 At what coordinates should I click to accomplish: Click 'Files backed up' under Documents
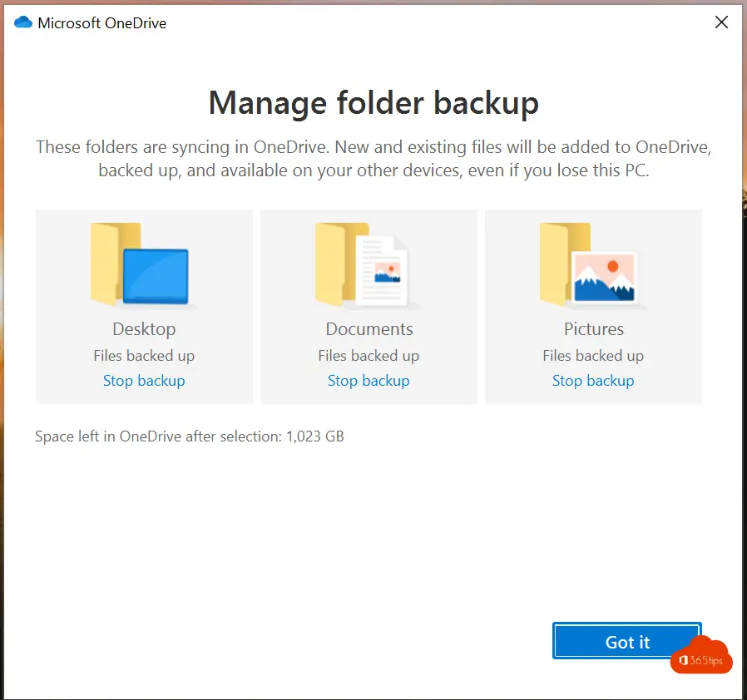(369, 356)
